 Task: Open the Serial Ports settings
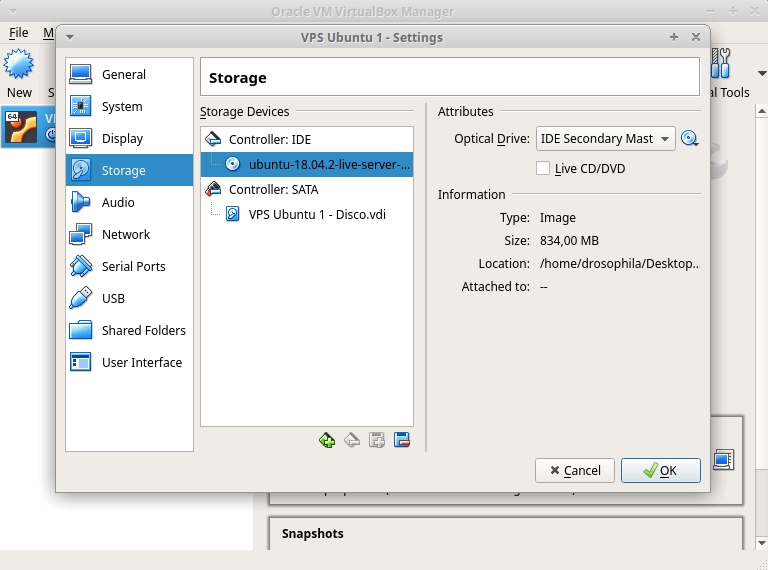tap(133, 267)
